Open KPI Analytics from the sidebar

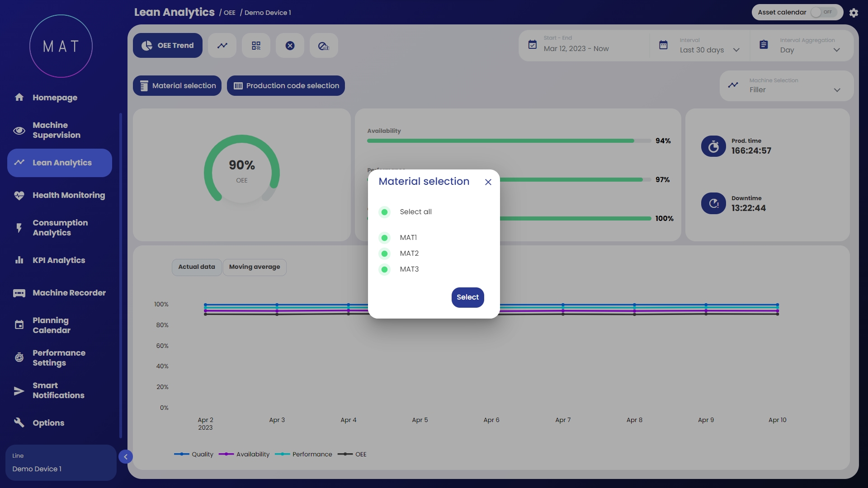tap(59, 260)
